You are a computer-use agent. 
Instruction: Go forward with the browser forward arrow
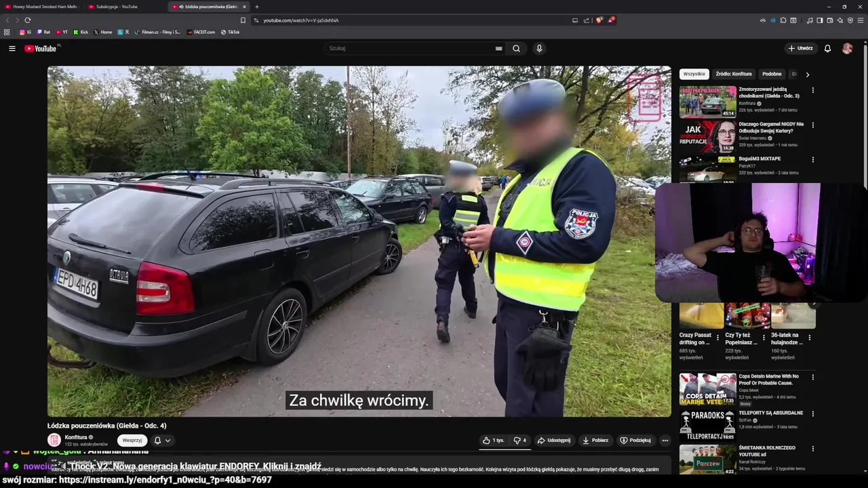point(17,20)
